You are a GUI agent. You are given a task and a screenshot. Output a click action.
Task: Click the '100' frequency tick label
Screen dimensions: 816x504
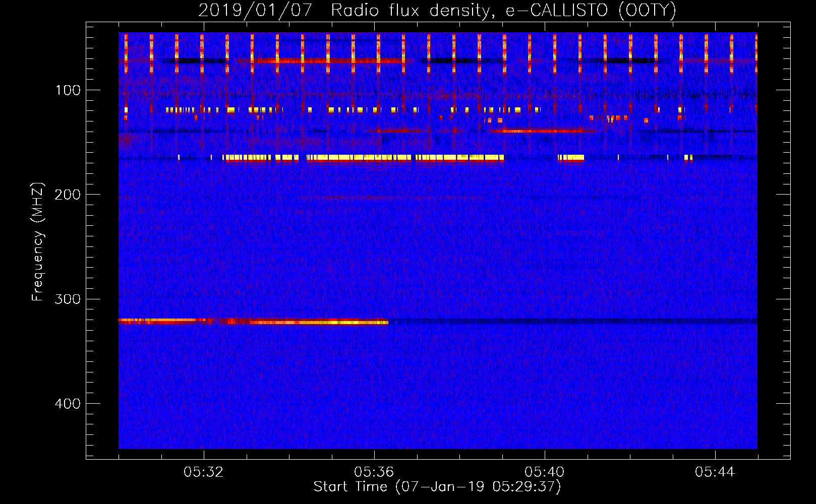68,90
